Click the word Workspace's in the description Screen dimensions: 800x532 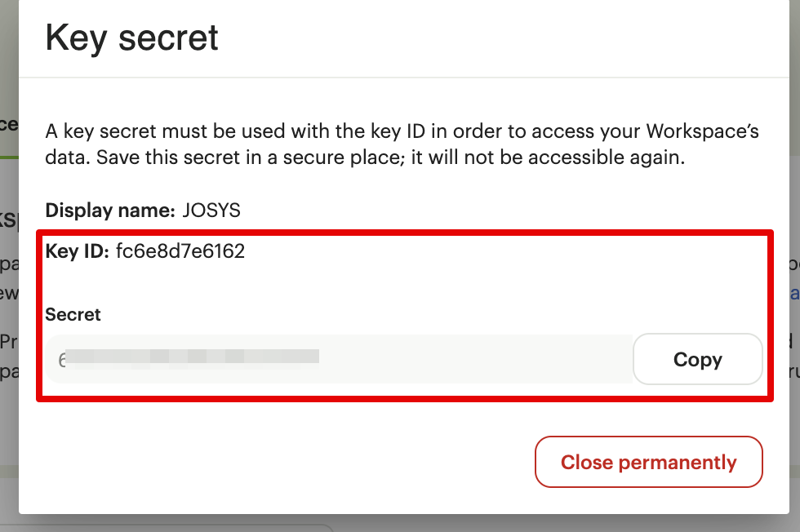[x=702, y=131]
